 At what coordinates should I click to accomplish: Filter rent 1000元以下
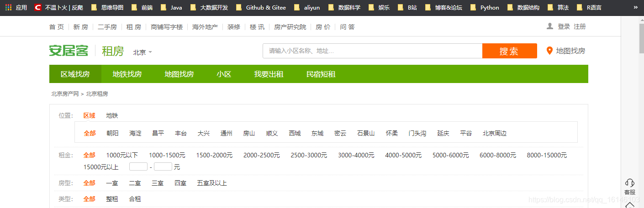(x=122, y=156)
